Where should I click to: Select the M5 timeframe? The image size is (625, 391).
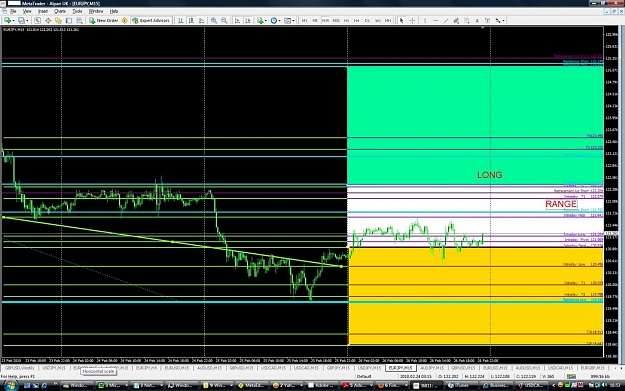coord(315,20)
